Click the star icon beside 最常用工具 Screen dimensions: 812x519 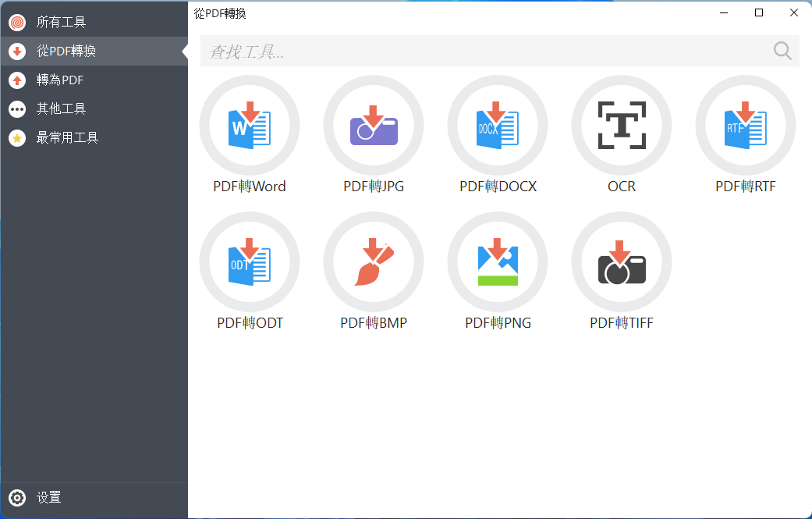pyautogui.click(x=16, y=137)
